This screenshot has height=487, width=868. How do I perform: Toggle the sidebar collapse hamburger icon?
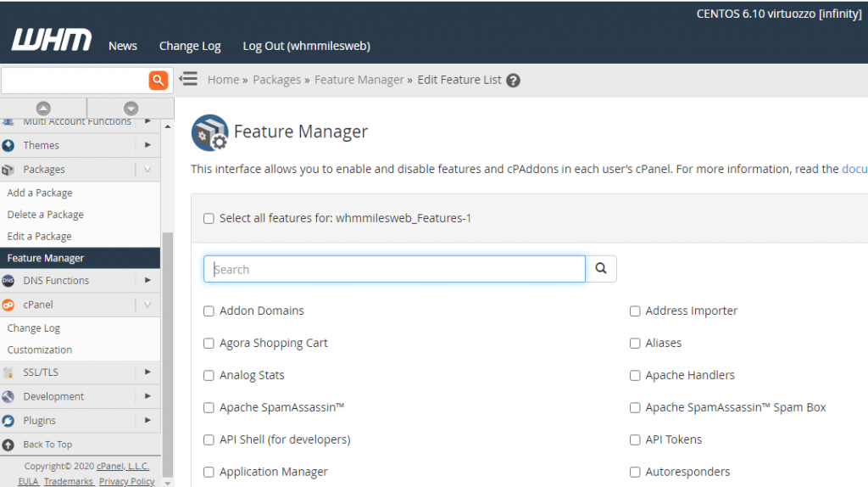[x=189, y=79]
